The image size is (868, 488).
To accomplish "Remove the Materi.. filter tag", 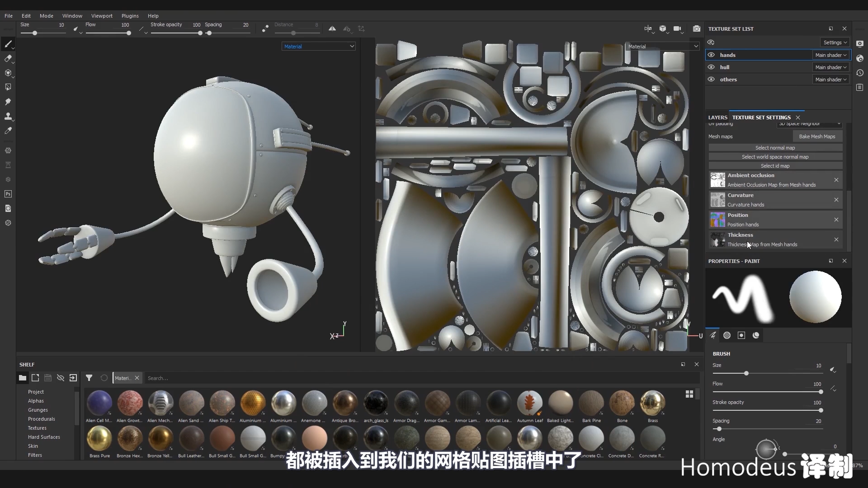I will coord(137,378).
